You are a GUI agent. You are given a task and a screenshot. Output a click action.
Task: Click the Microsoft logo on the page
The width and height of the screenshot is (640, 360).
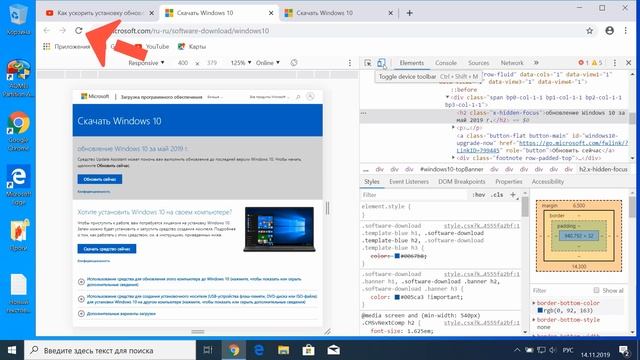coord(95,96)
